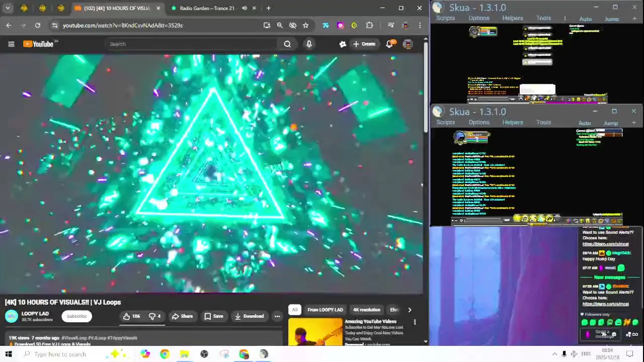Click the hashtag '#TrippyVisuals'
Screen dimensions: 644x362
click(x=122, y=338)
